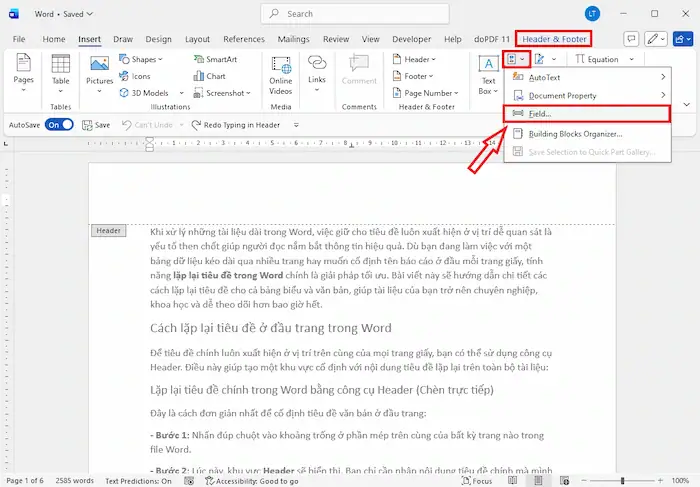Open Online Videos insert option
The width and height of the screenshot is (700, 487).
click(x=281, y=73)
